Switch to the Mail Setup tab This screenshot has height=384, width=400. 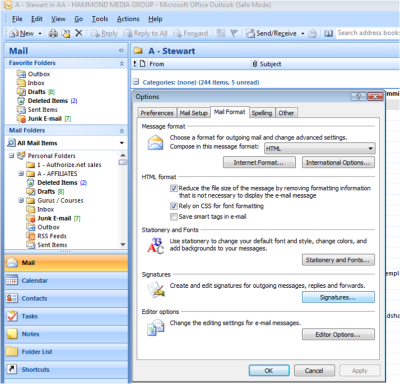[x=194, y=113]
